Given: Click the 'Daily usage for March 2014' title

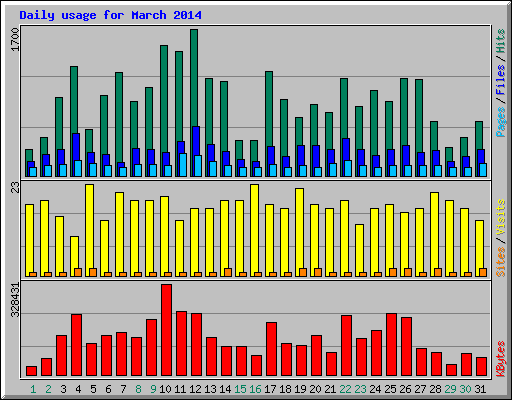Looking at the screenshot, I should [110, 15].
